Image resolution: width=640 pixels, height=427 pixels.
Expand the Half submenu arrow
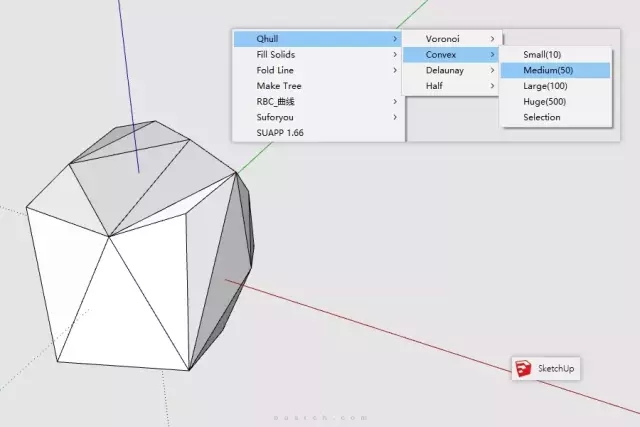point(491,86)
